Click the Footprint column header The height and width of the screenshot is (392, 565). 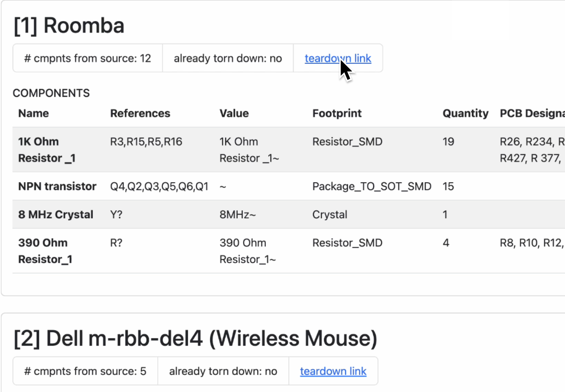point(337,113)
